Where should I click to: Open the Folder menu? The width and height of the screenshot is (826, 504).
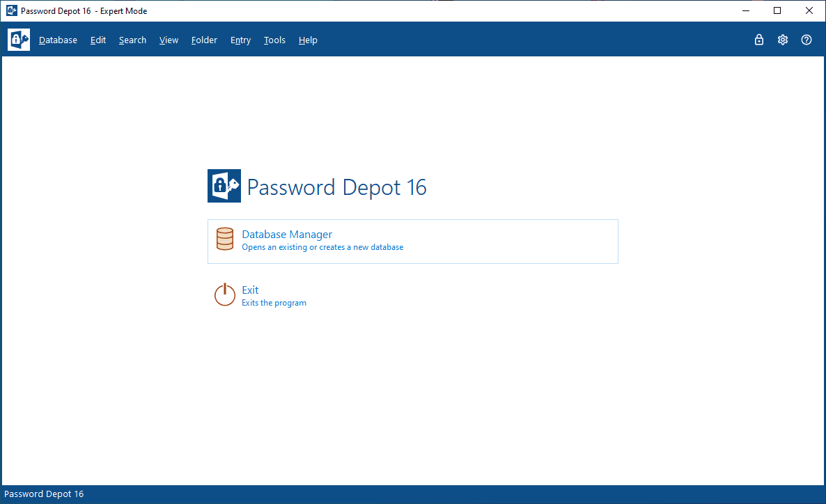204,40
